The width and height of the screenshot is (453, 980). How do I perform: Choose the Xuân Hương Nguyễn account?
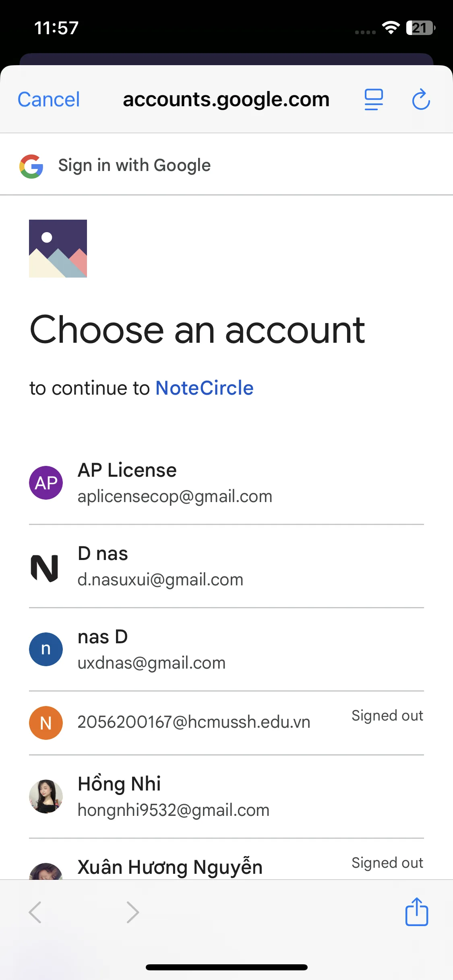tap(170, 867)
